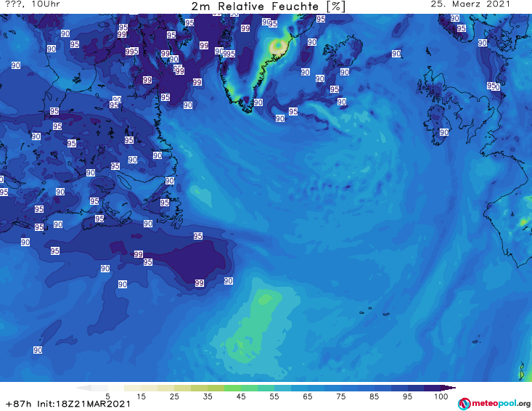Select the "5" tick on the color scale
The width and height of the screenshot is (532, 411).
click(107, 396)
